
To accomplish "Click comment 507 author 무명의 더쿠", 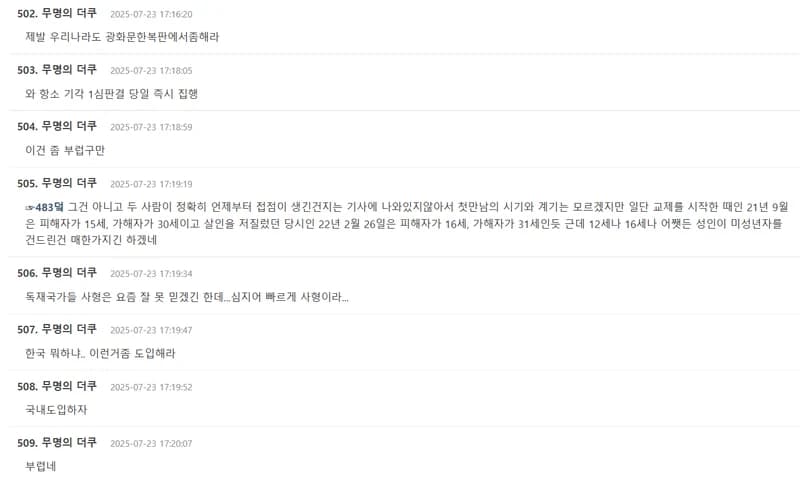I will tap(69, 330).
